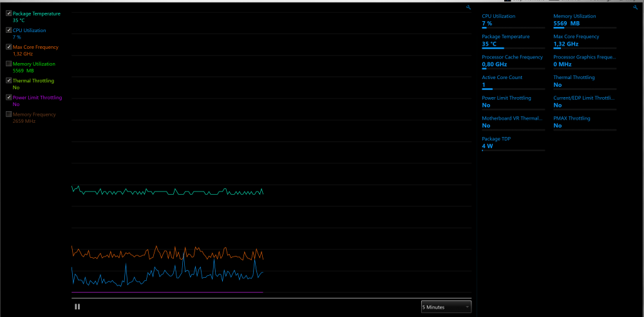The height and width of the screenshot is (317, 644).
Task: Select the Processor Graphics Frequency 0 MHz tile
Action: point(585,62)
